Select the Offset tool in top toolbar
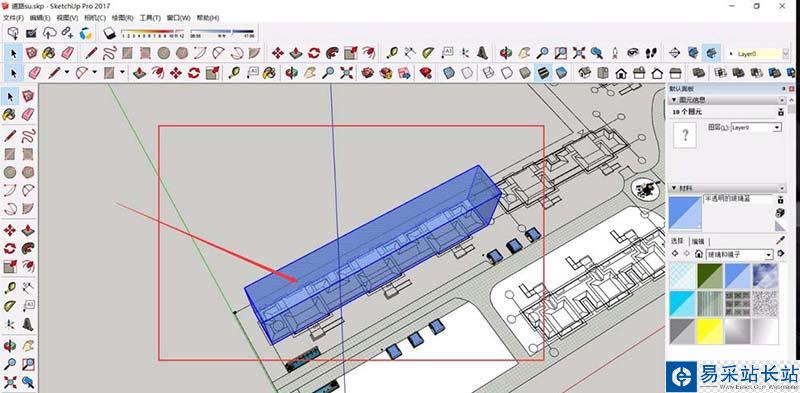 point(369,53)
